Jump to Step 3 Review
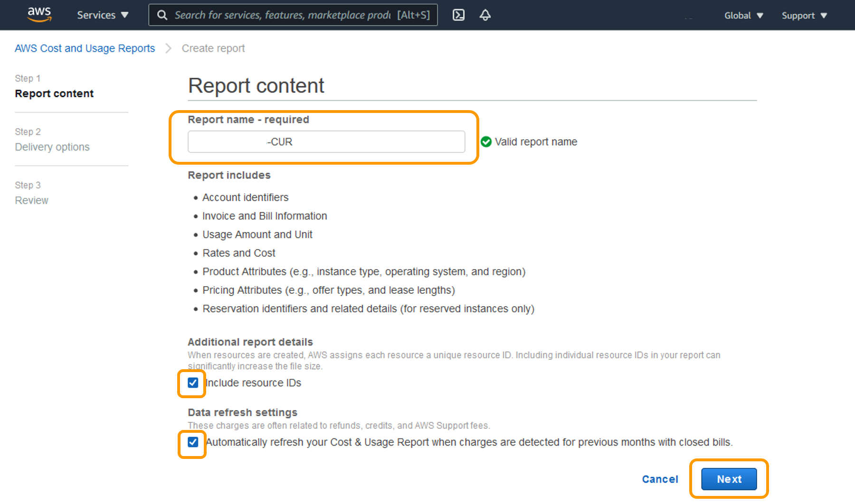Viewport: 855px width, 504px height. pyautogui.click(x=31, y=200)
